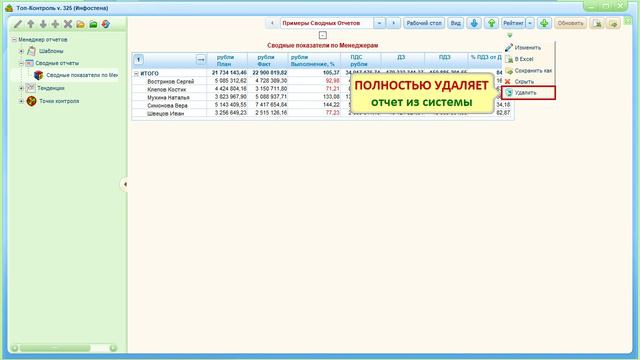Click the export sheet icon right of Обновить
This screenshot has height=360, width=640.
pos(597,23)
